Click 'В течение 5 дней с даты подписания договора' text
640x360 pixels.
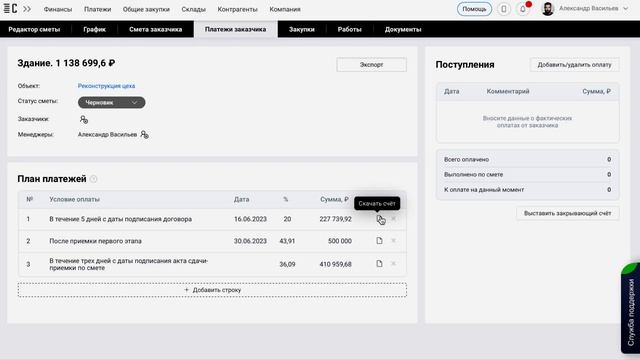[120, 219]
